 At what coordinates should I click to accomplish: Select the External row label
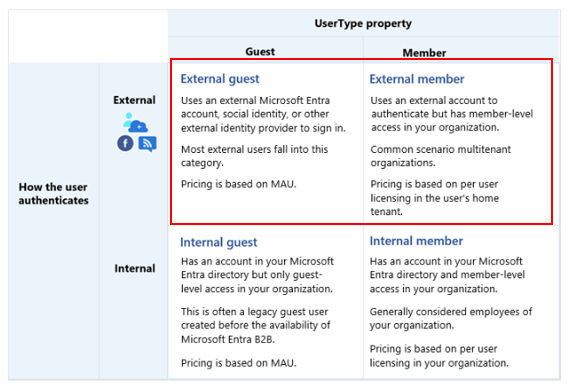134,100
